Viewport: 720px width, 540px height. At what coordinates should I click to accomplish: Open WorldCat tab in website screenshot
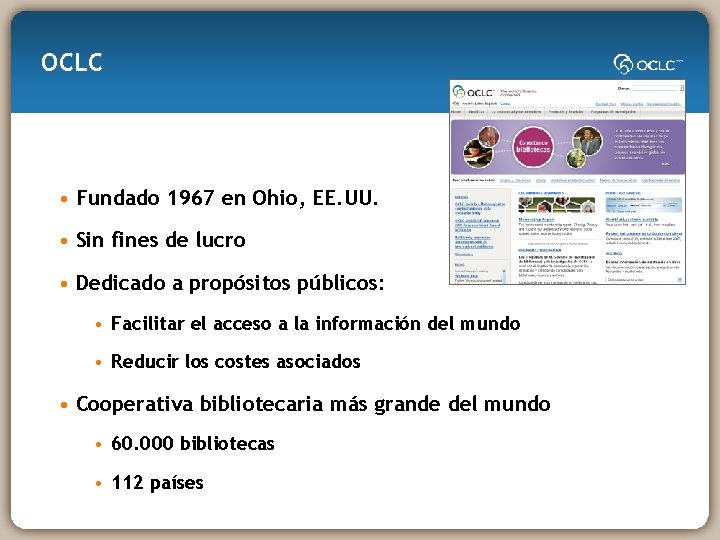tap(476, 112)
